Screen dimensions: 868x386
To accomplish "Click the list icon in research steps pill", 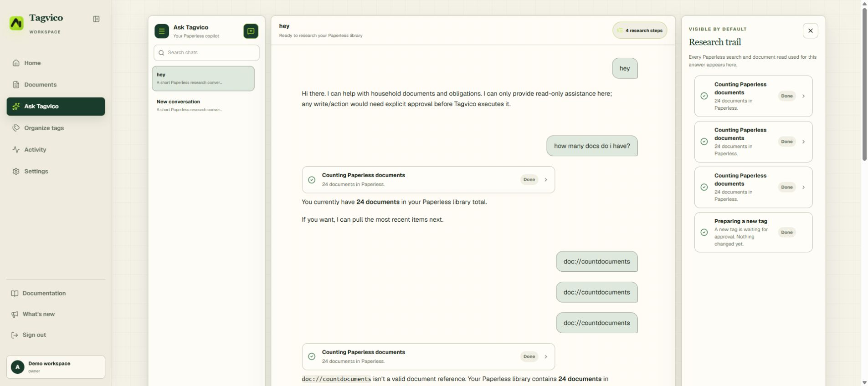I will 620,30.
